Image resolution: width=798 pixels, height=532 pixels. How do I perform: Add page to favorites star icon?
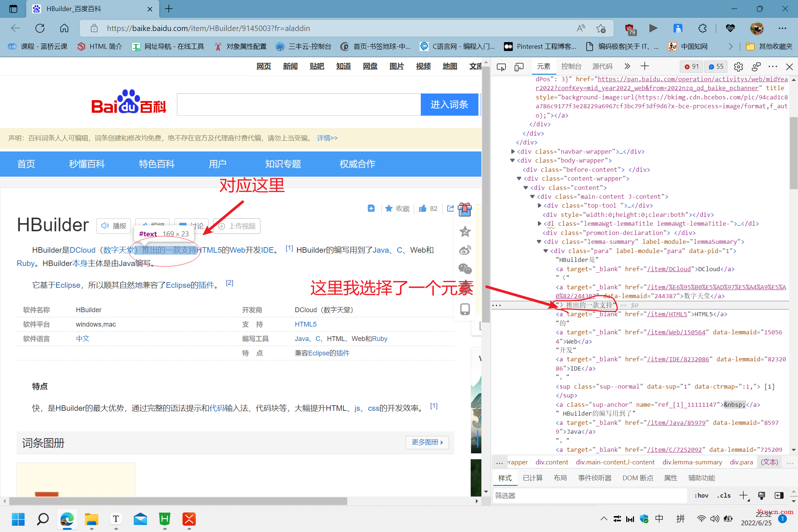[x=601, y=28]
